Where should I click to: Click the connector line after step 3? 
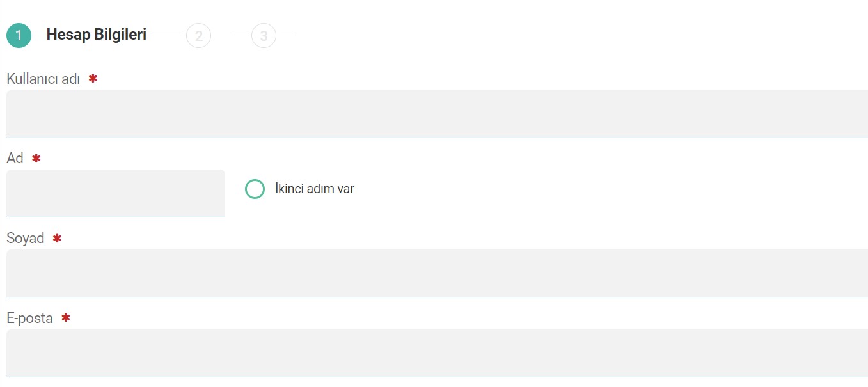coord(288,35)
